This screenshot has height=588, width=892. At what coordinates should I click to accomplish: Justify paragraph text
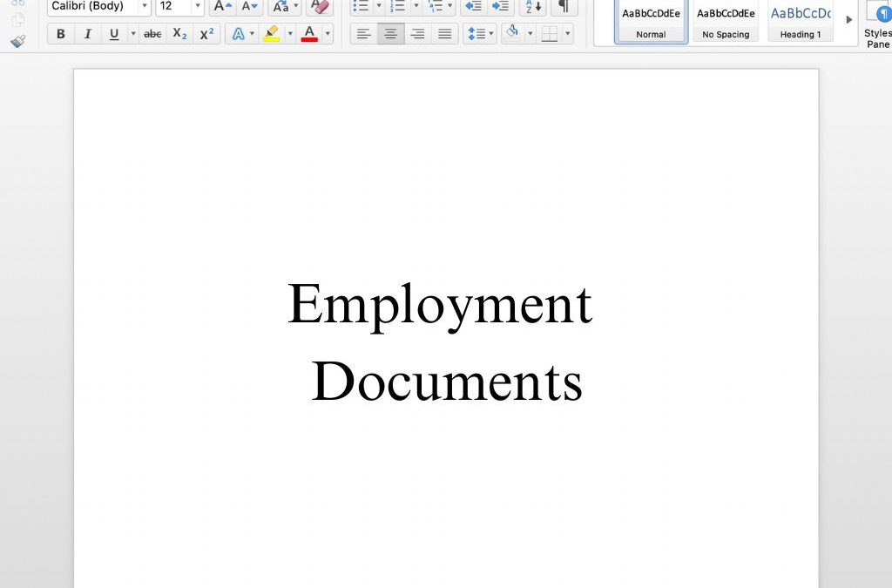pos(445,34)
